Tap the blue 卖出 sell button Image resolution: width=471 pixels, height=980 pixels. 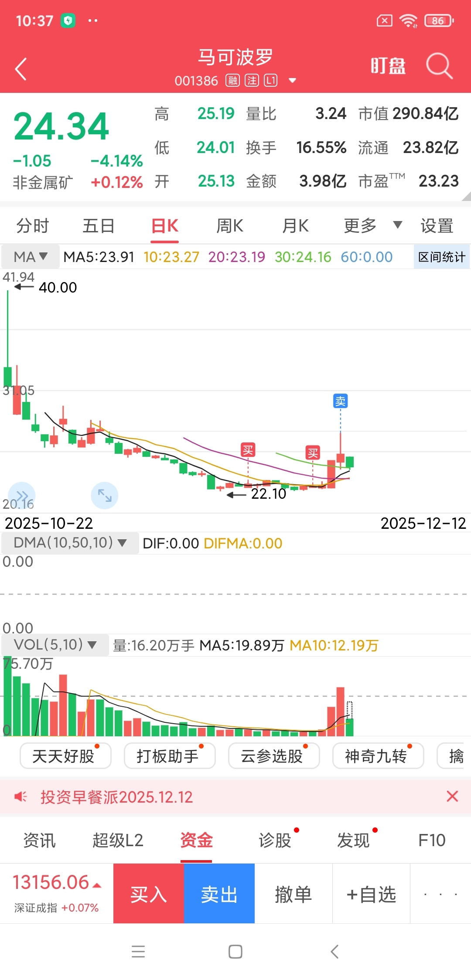[x=219, y=894]
